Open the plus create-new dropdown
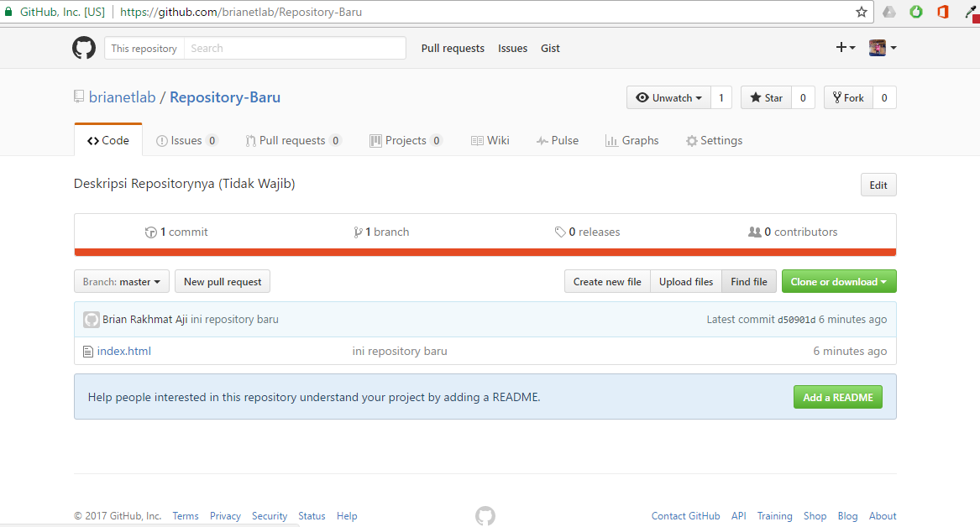Image resolution: width=980 pixels, height=527 pixels. tap(845, 48)
